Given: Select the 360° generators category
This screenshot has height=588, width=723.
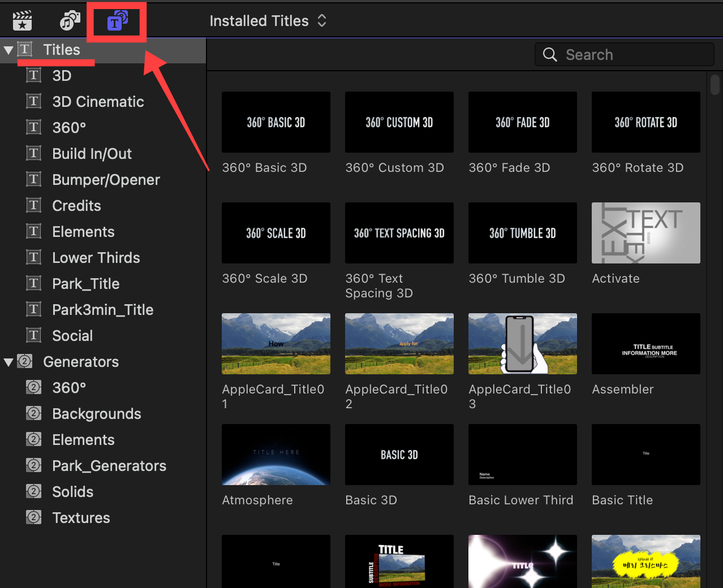Looking at the screenshot, I should pyautogui.click(x=69, y=388).
